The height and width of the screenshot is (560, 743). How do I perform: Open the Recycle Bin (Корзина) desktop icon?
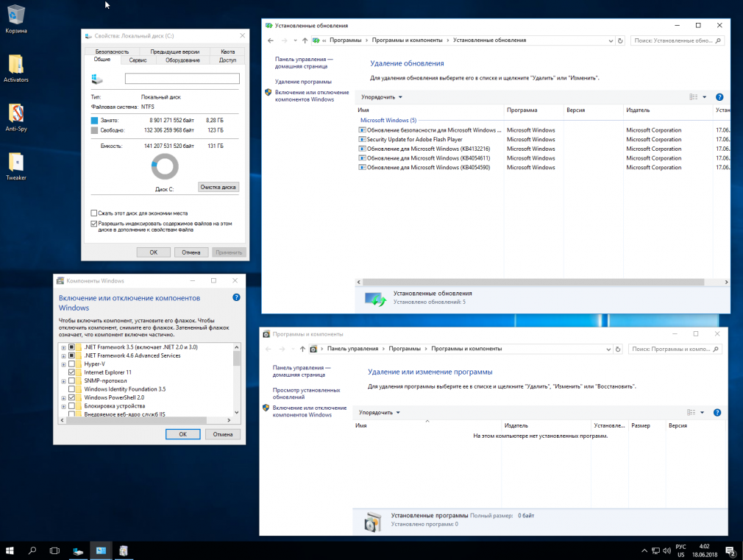(15, 19)
